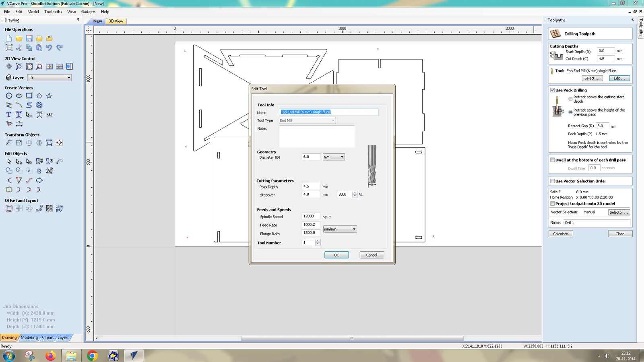Select the Zoom to box magnifier icon
644x362 pixels.
pos(19,66)
